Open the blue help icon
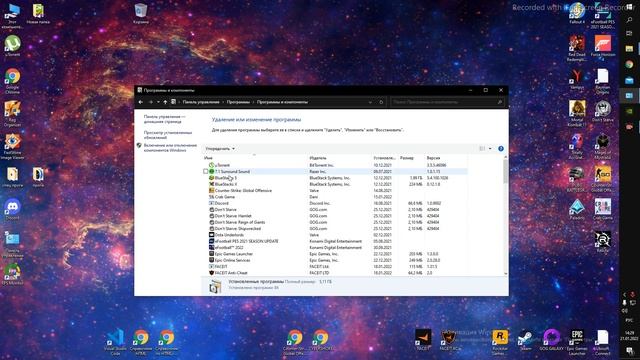 tap(501, 149)
